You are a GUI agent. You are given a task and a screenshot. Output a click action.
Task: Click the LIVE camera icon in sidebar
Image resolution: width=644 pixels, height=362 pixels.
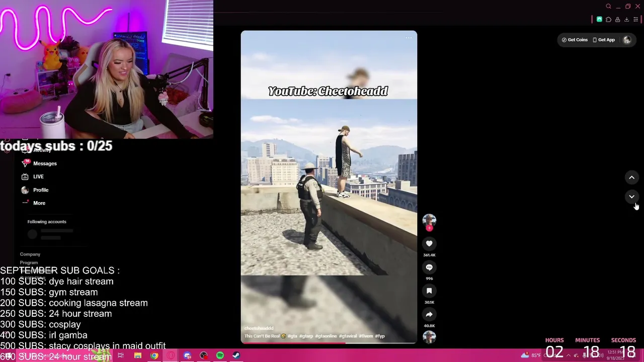click(x=25, y=176)
